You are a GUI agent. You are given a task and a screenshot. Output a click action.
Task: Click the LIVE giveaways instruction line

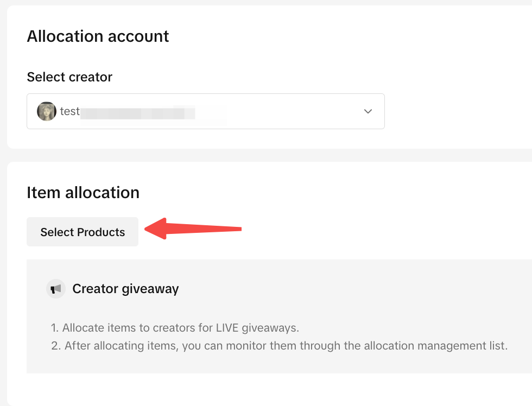pyautogui.click(x=175, y=328)
